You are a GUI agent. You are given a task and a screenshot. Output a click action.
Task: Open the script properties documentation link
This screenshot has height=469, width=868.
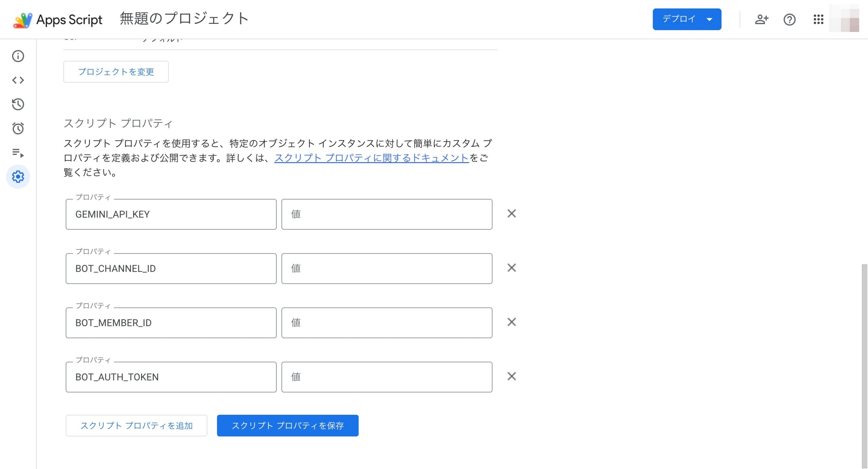coord(371,158)
